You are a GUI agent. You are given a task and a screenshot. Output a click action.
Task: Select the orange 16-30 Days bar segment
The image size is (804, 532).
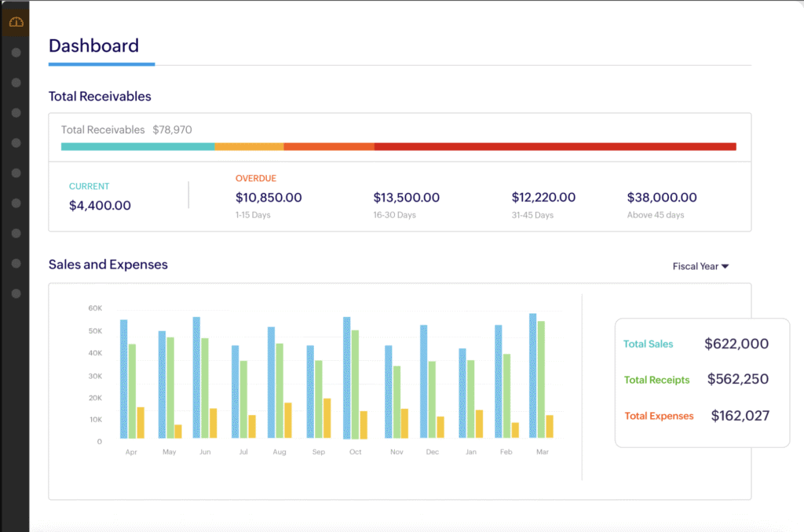pyautogui.click(x=329, y=147)
